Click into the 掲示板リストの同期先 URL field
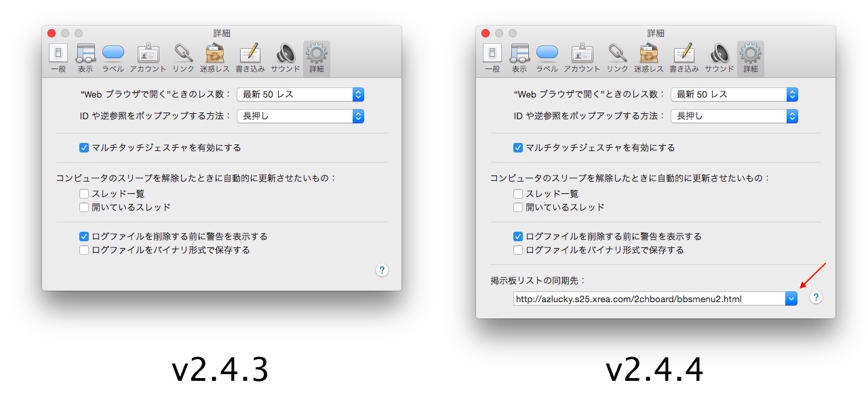The image size is (868, 393). pyautogui.click(x=649, y=298)
